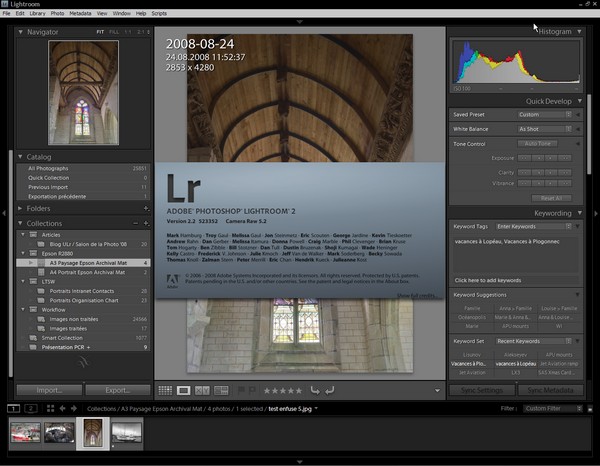Click the Export button
The width and height of the screenshot is (600, 466).
pyautogui.click(x=118, y=390)
